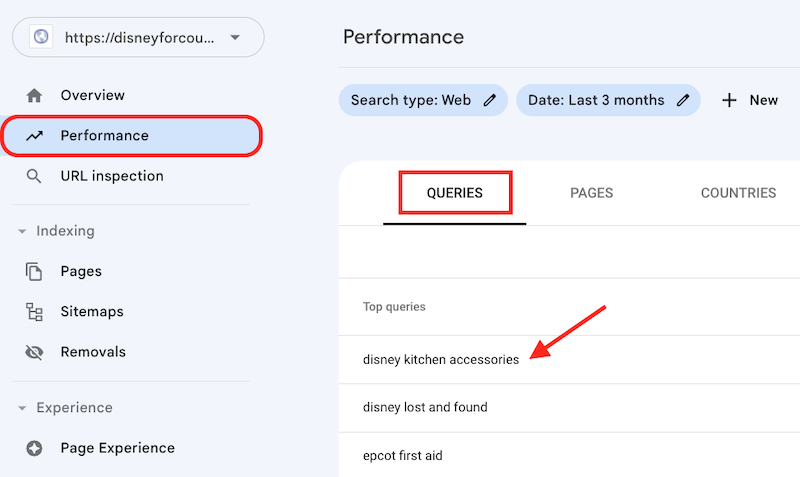Collapse the Indexing section
800x477 pixels.
pos(21,232)
